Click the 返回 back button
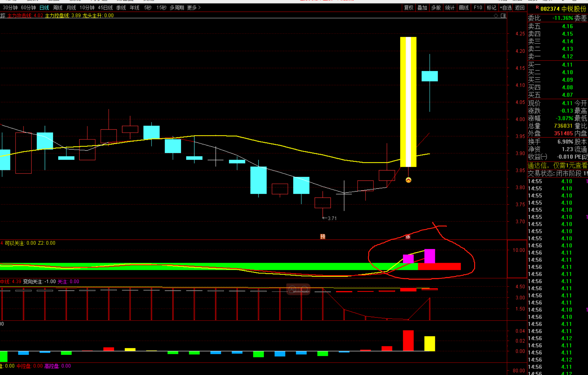 [520, 8]
